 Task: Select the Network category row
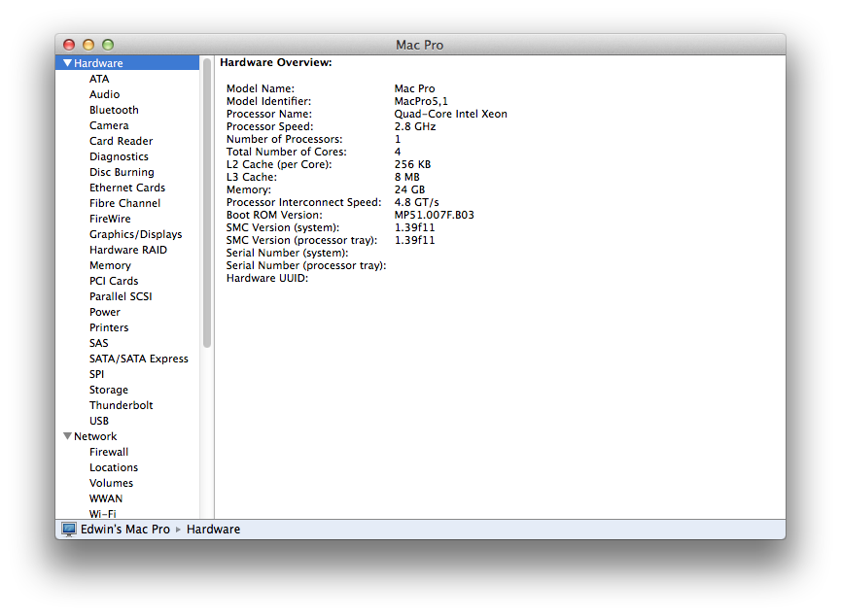click(x=127, y=436)
